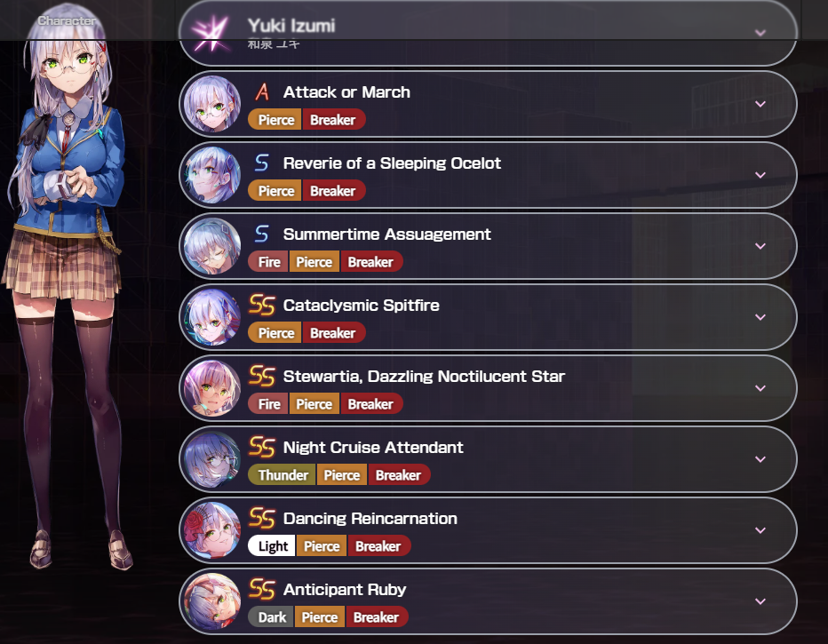Expand the Night Cruise Attendant chevron

point(760,459)
